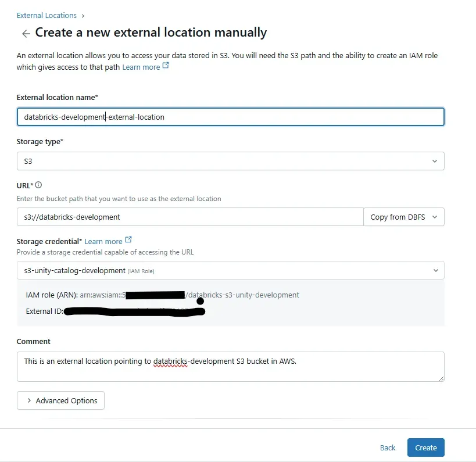Go to External Locations breadcrumb
Viewport: 476px width, 462px height.
tap(46, 16)
